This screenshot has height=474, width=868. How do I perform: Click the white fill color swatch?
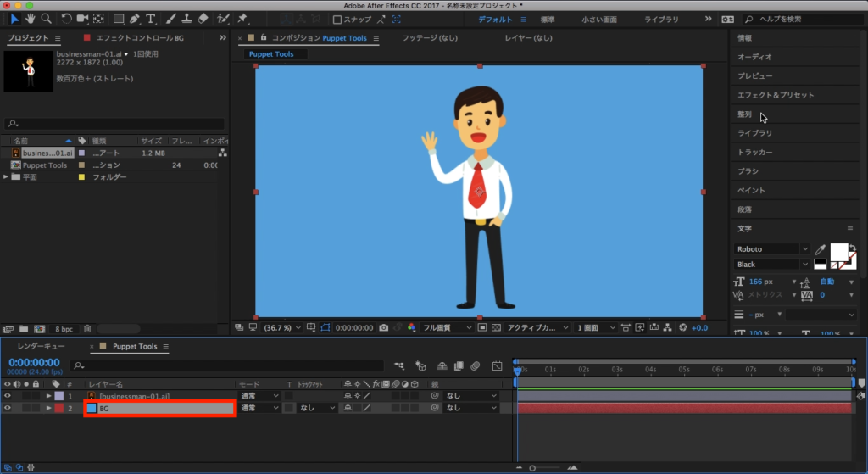point(838,251)
